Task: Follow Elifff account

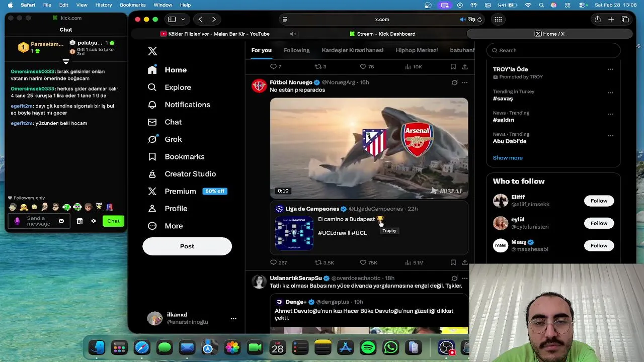Action: (x=599, y=201)
